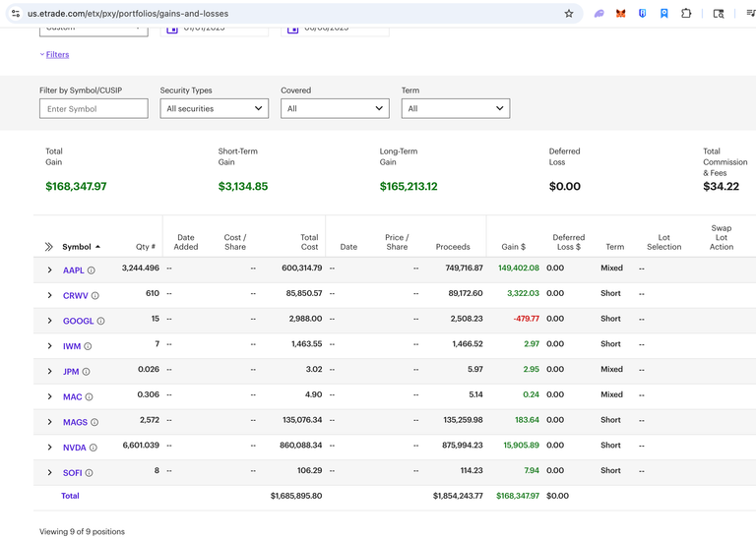Click the tab search icon in toolbar
Screen dimensions: 756x540
coord(719,14)
